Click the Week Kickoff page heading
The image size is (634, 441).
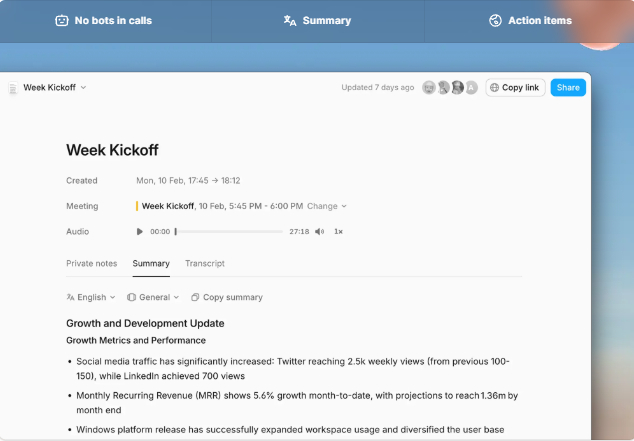[113, 150]
